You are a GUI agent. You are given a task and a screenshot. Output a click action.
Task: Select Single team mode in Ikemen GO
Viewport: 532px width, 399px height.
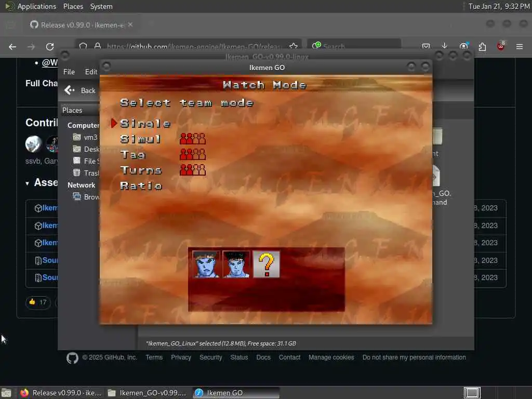click(x=145, y=124)
